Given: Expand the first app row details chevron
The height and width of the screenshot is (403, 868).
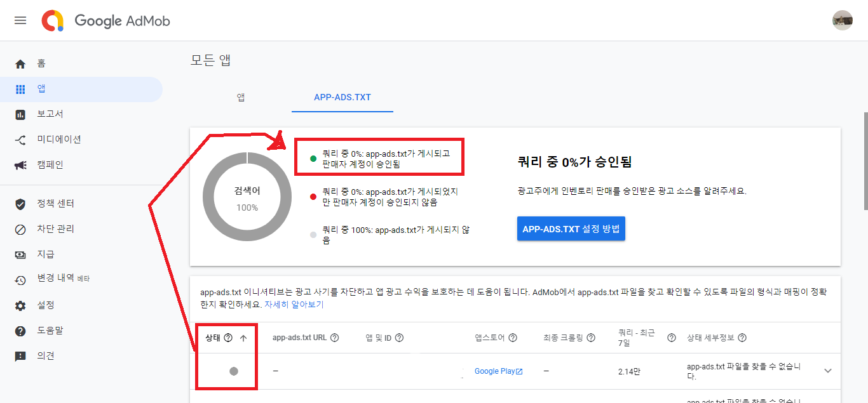Looking at the screenshot, I should [827, 371].
